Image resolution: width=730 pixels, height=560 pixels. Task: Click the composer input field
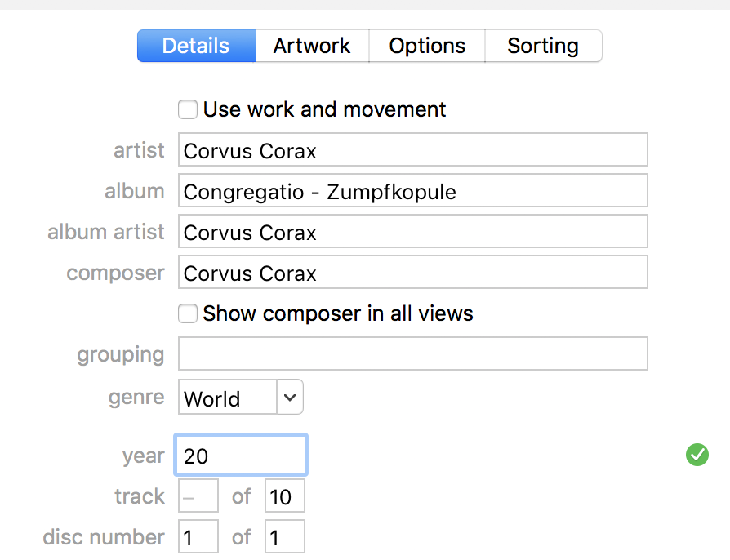tap(412, 273)
